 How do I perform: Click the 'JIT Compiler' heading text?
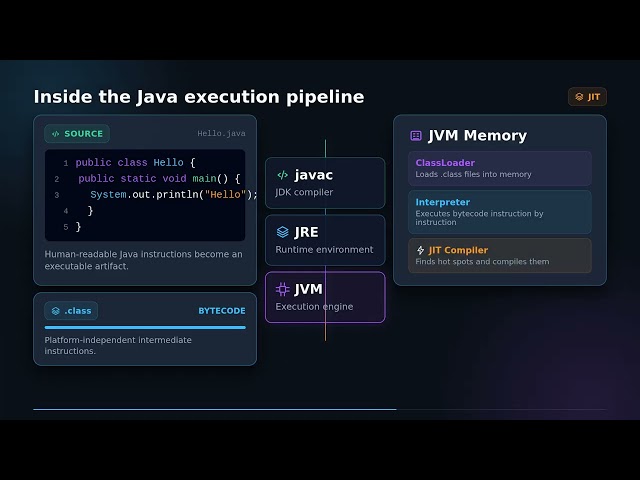(458, 250)
